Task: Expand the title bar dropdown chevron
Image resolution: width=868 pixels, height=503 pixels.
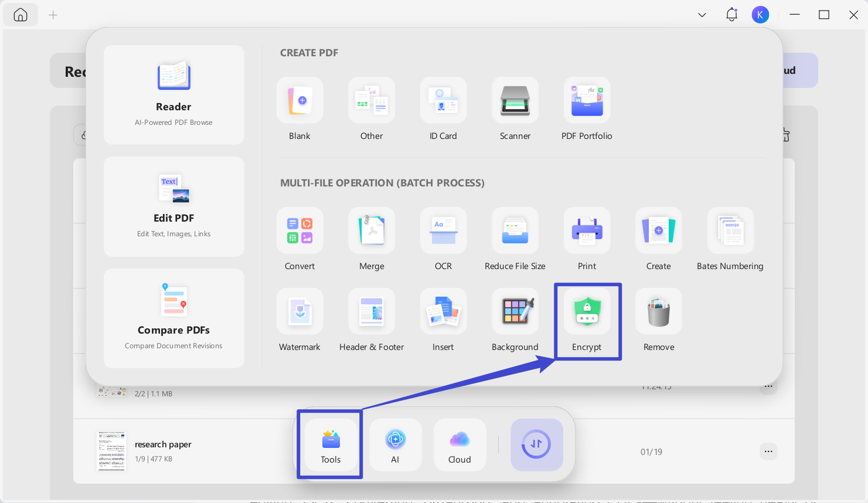Action: click(x=702, y=15)
